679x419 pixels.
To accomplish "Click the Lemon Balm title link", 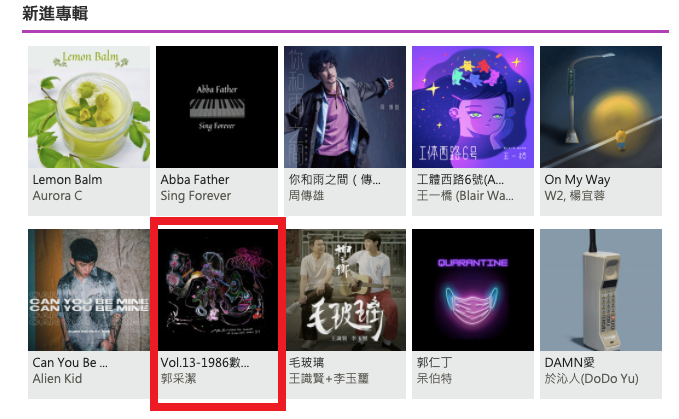I will tap(68, 180).
